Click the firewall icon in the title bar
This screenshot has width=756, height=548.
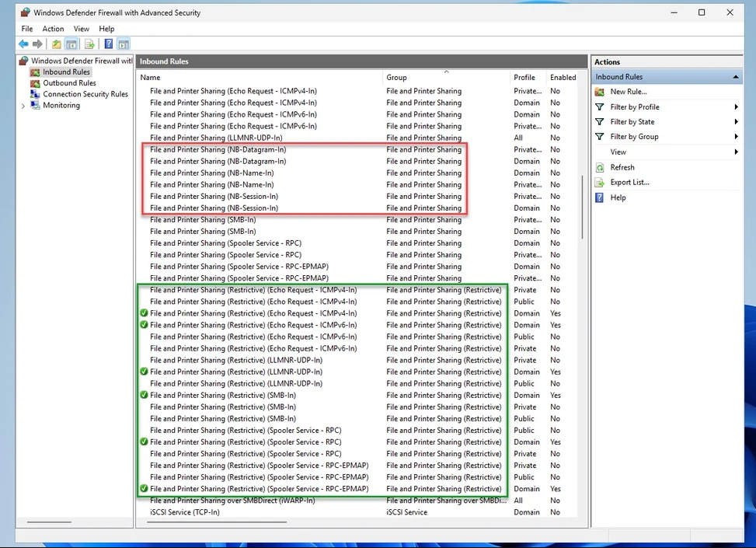point(25,12)
